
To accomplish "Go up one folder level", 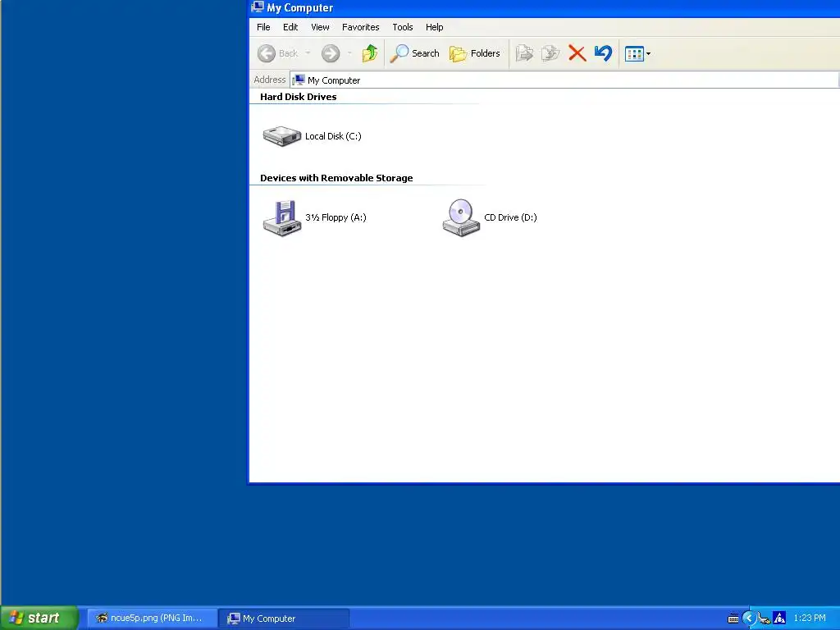I will click(370, 53).
